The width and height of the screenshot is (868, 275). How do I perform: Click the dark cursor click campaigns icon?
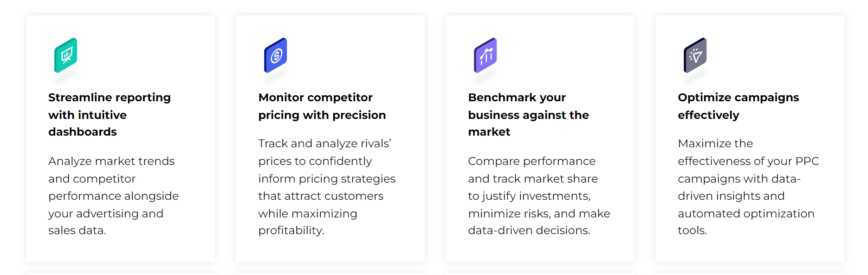click(695, 55)
